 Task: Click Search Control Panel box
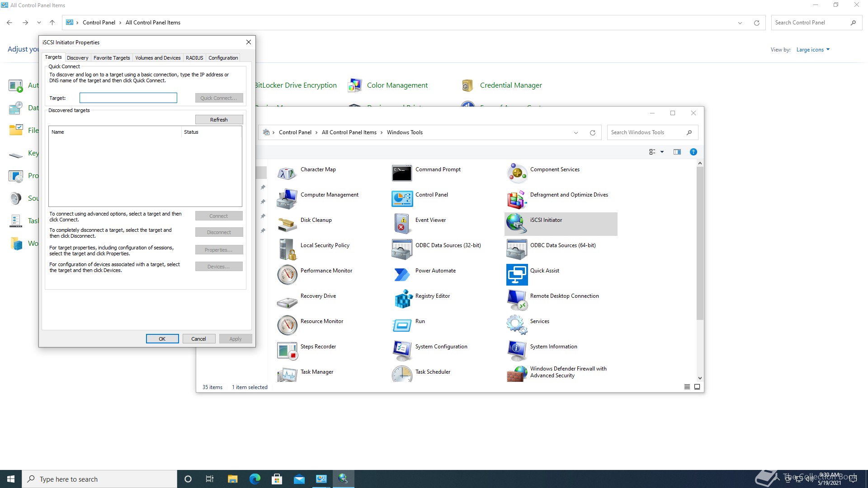pos(816,23)
